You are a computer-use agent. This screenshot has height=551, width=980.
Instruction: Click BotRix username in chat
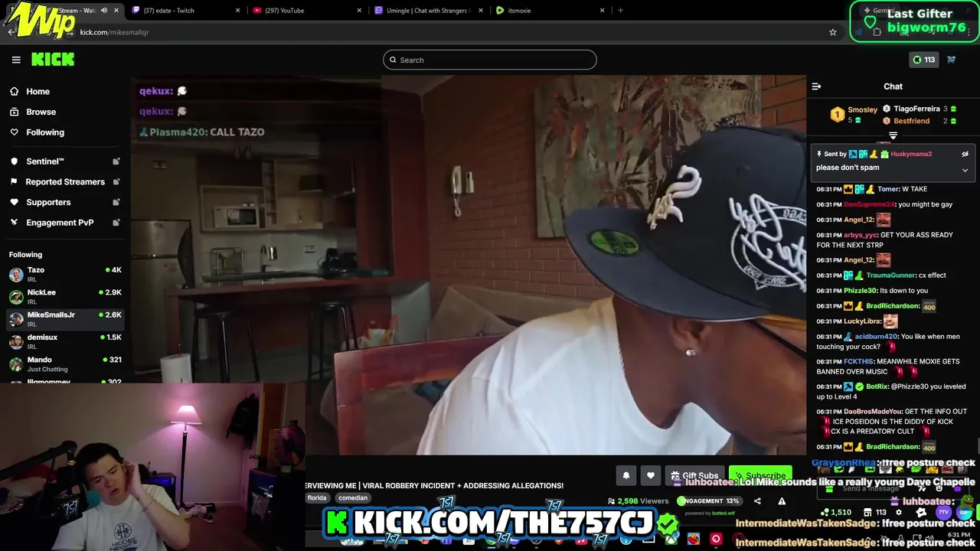tap(875, 386)
